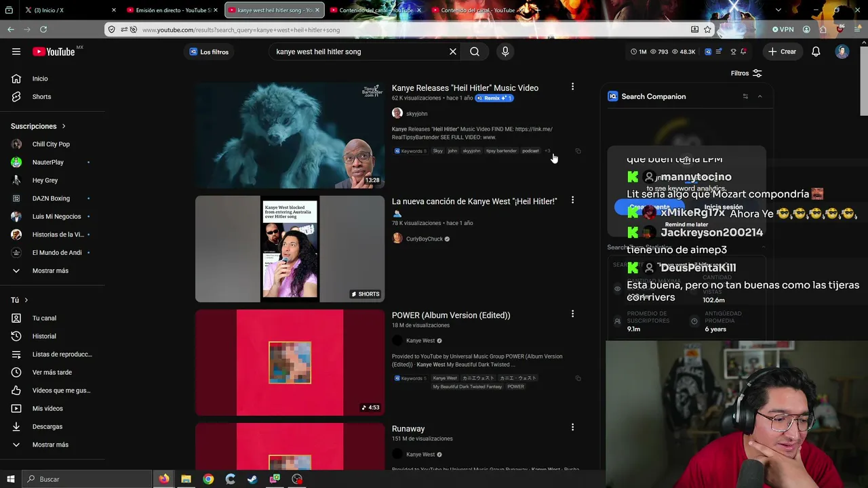Clear the search box with the X
Image resolution: width=868 pixels, height=488 pixels.
click(x=453, y=52)
